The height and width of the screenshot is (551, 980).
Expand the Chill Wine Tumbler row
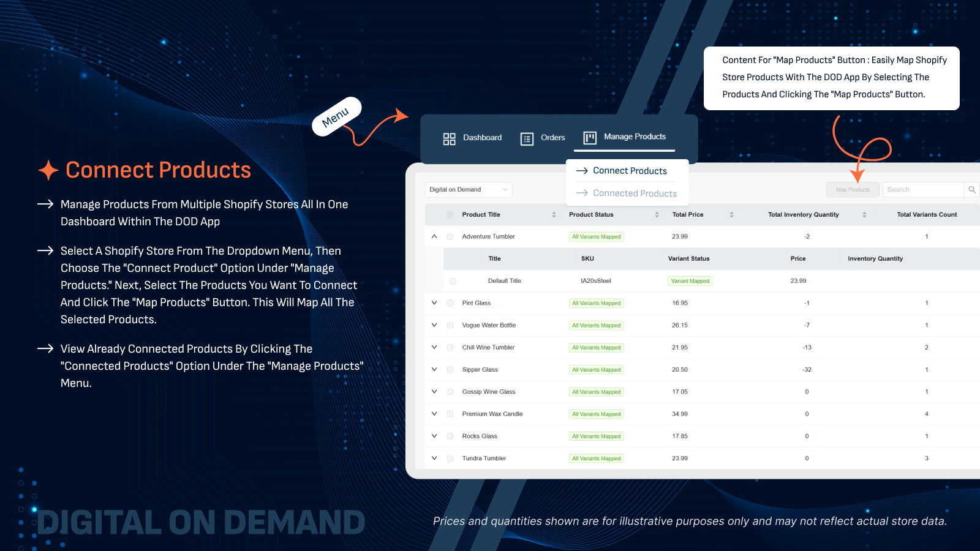tap(434, 347)
